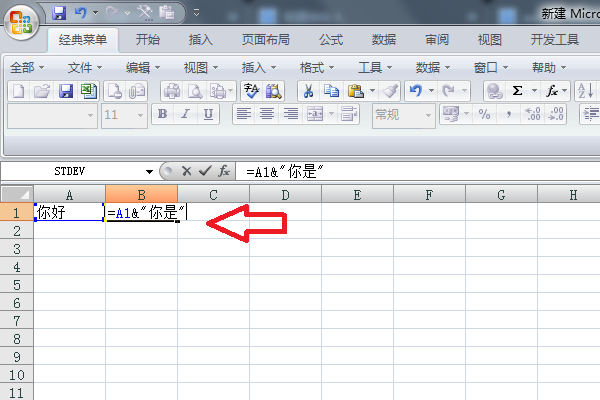Open print preview magnifier icon

tap(195, 91)
